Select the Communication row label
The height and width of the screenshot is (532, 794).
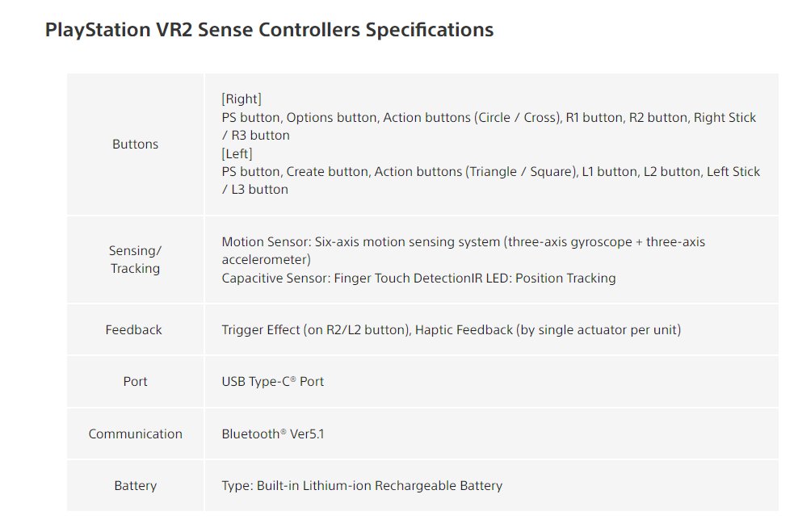click(x=135, y=434)
